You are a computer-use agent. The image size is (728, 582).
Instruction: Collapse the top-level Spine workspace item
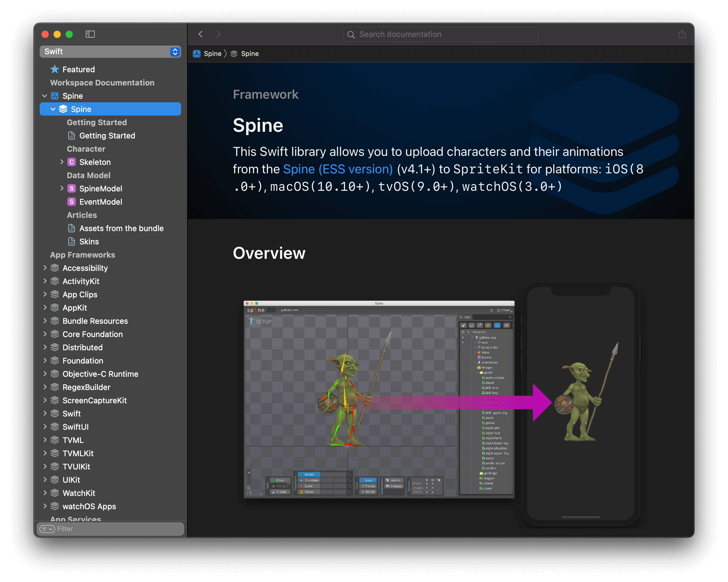44,96
